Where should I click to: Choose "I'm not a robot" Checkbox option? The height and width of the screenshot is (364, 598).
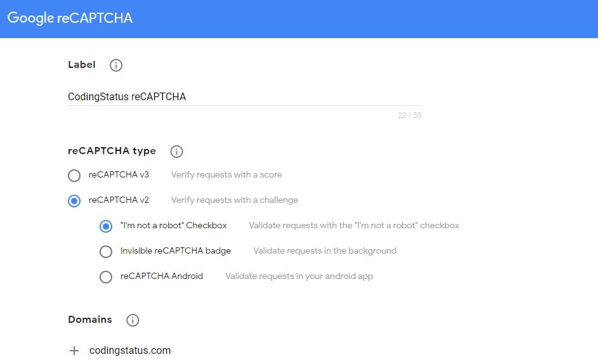(x=106, y=226)
